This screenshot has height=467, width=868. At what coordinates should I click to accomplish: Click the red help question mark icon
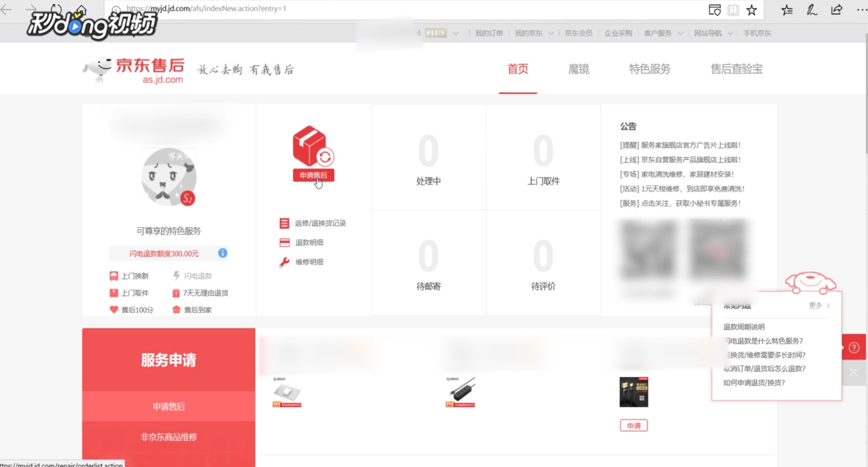click(x=854, y=347)
